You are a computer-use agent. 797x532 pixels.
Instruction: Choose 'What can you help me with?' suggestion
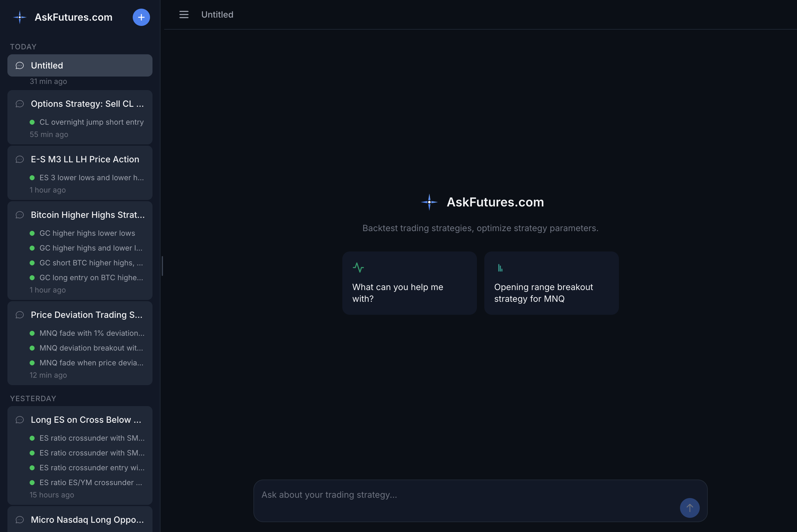point(409,283)
